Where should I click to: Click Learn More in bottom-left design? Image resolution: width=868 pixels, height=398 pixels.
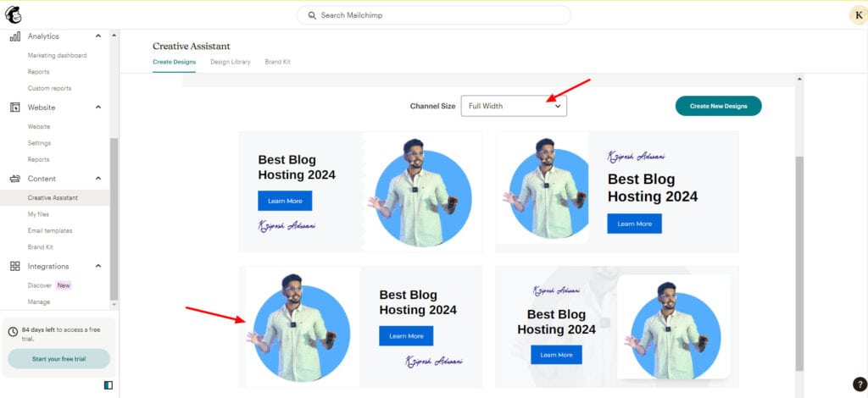(406, 335)
